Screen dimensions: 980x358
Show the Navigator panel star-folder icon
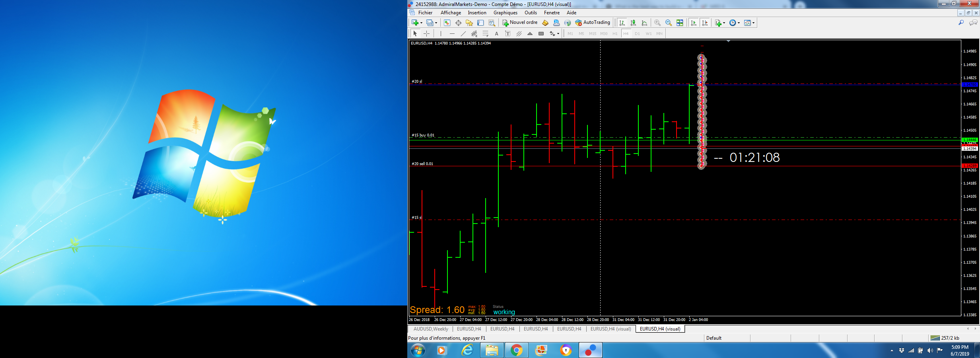[469, 23]
